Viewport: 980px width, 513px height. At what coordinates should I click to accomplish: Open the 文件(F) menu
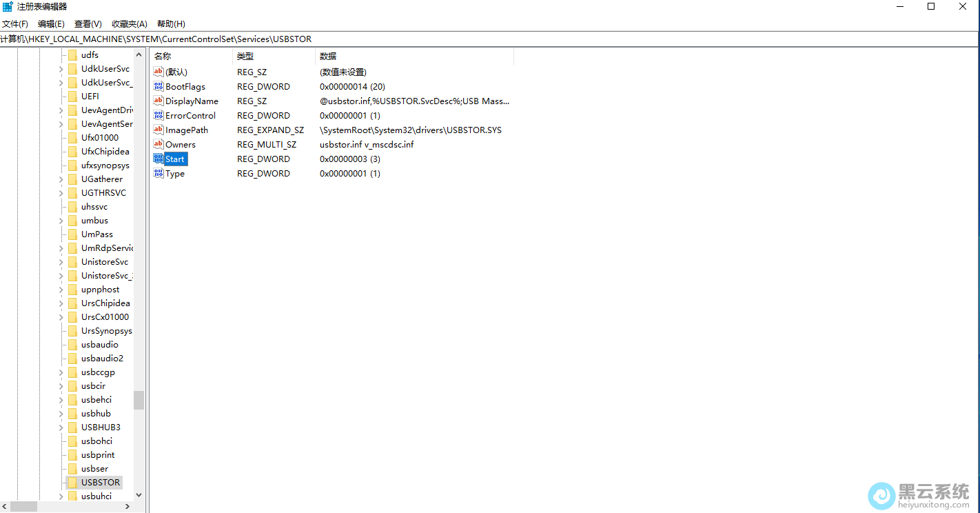pyautogui.click(x=15, y=24)
